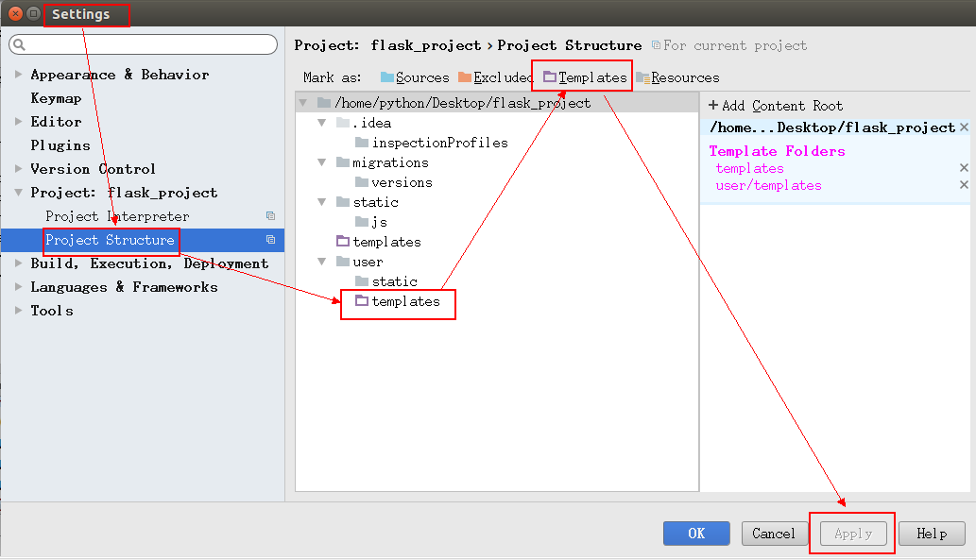This screenshot has height=560, width=976.
Task: Focus the settings search field
Action: point(144,44)
